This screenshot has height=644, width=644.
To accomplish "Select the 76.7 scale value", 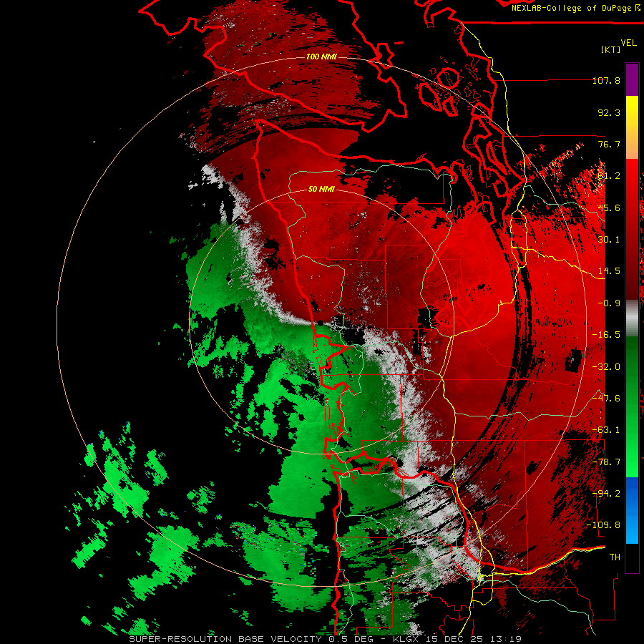I will (609, 144).
